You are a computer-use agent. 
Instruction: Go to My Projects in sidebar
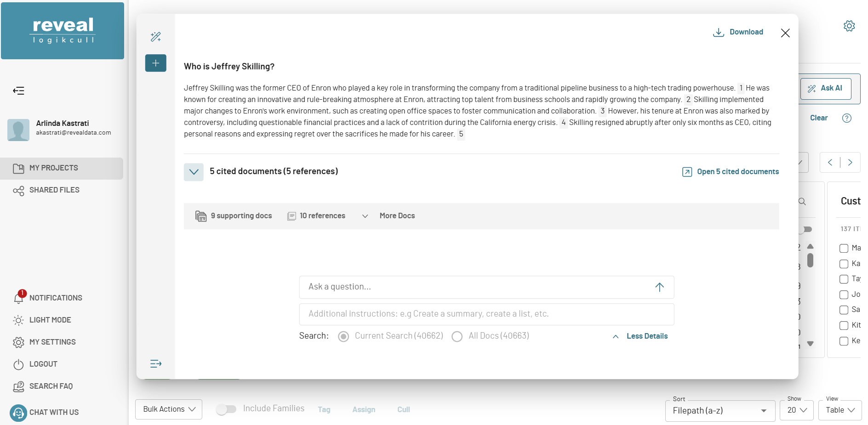[x=54, y=168]
